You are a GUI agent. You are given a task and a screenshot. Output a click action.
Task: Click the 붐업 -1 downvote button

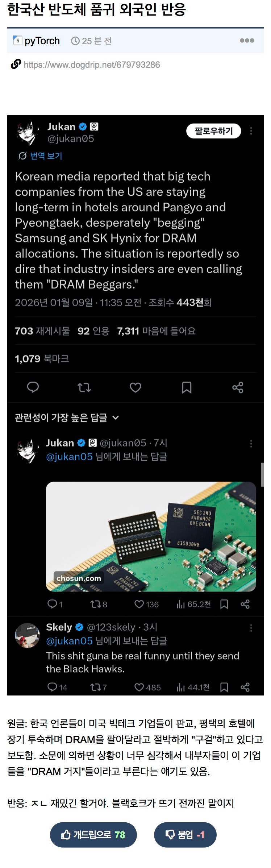[x=185, y=835]
